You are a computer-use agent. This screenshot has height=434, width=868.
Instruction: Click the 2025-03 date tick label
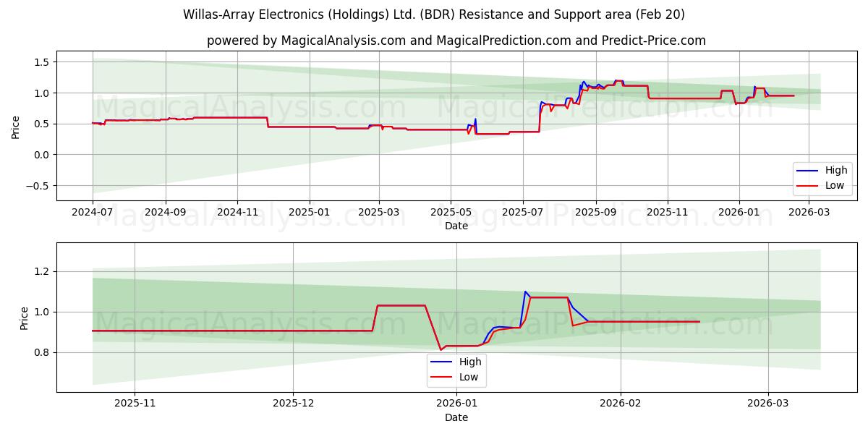coord(380,213)
